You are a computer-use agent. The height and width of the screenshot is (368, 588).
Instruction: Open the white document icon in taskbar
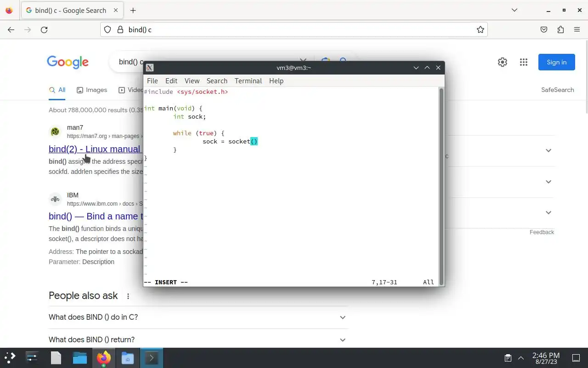click(x=56, y=357)
